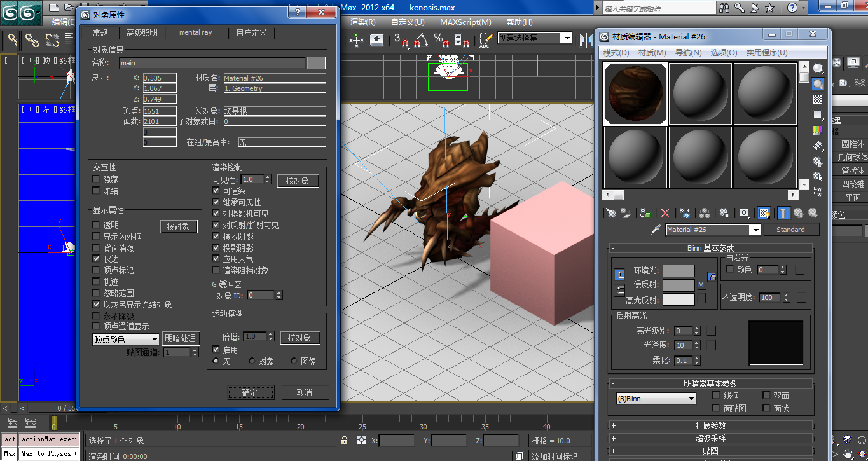This screenshot has height=461, width=868.
Task: Select the 图像 motion blur radio button
Action: [294, 361]
